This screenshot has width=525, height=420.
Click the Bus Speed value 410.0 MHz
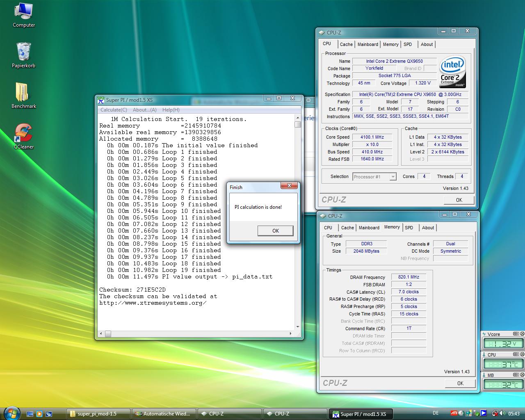372,152
